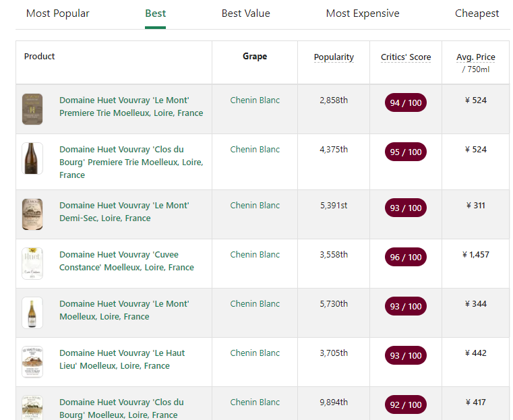513x420 pixels.
Task: Open 'Cuvee Constance' Moelleux product link
Action: point(127,261)
